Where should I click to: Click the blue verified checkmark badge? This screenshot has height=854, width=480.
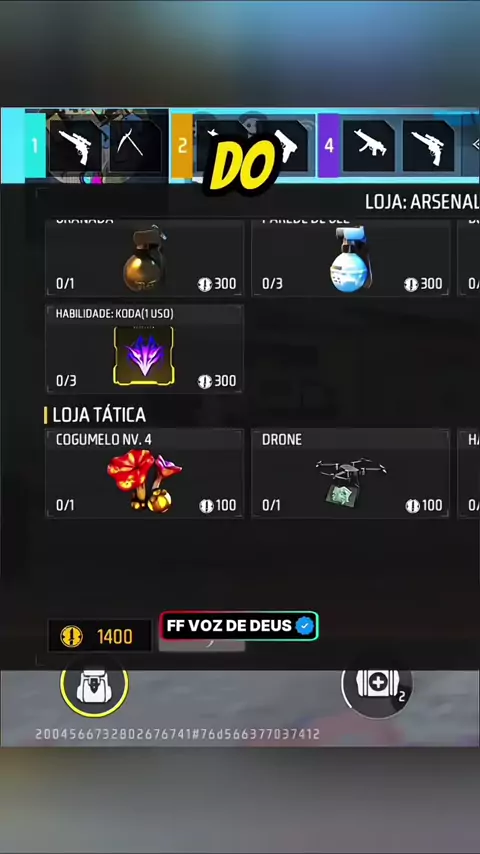click(x=305, y=626)
